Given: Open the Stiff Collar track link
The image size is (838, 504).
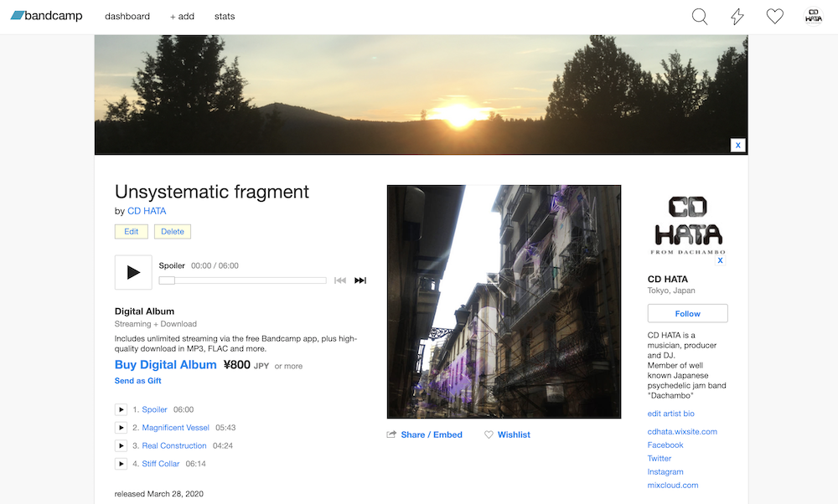Looking at the screenshot, I should pyautogui.click(x=160, y=464).
